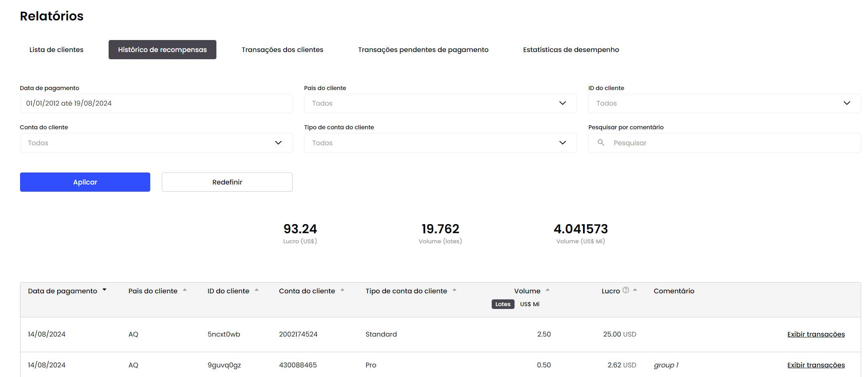The image size is (868, 377).
Task: Open the País do cliente dropdown
Action: pos(440,103)
